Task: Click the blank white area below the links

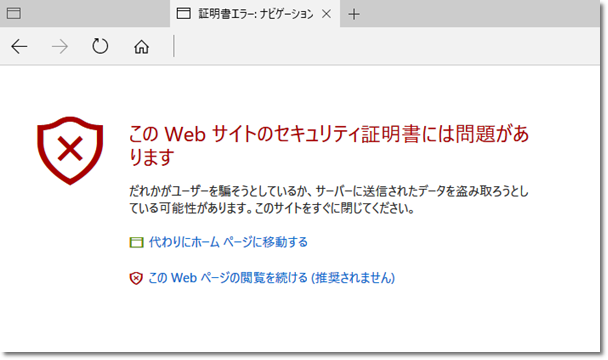Action: (302, 320)
